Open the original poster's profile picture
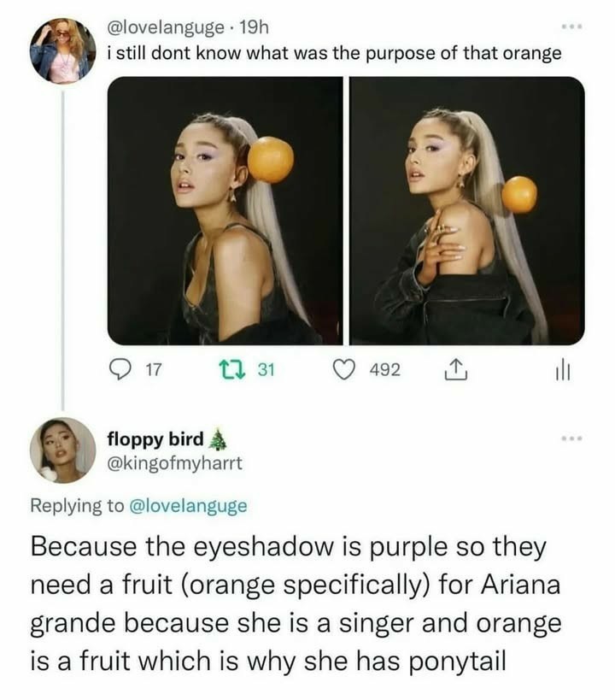This screenshot has height=700, width=615. click(62, 50)
